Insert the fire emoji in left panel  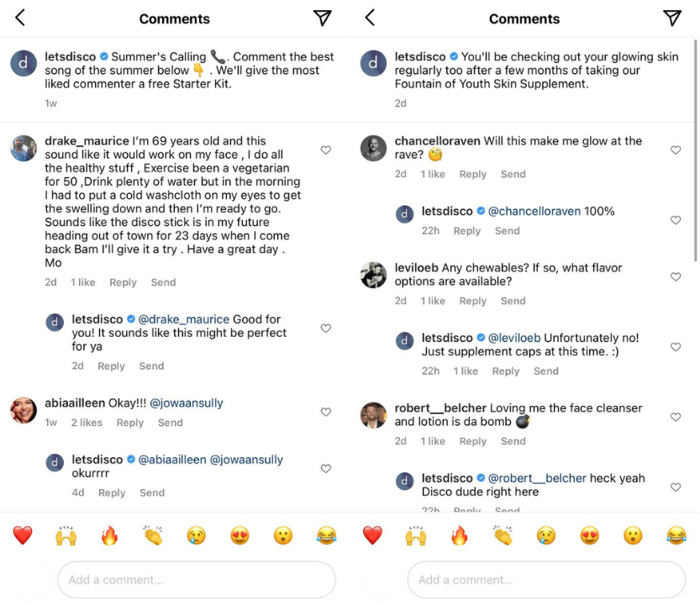pyautogui.click(x=109, y=535)
